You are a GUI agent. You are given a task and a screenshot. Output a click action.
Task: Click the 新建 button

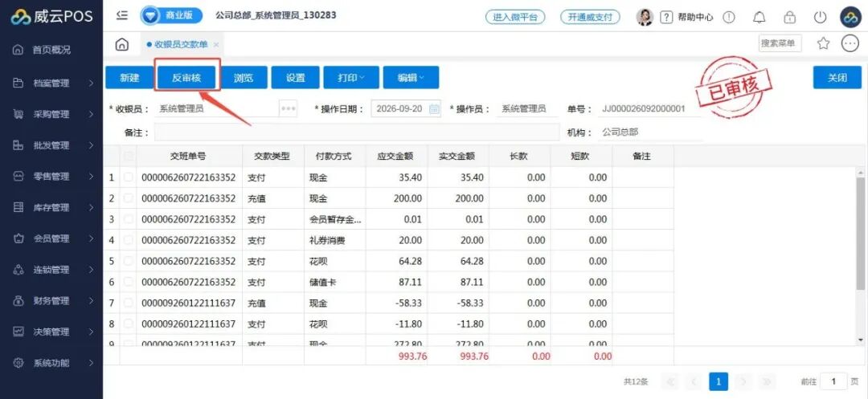[x=129, y=77]
